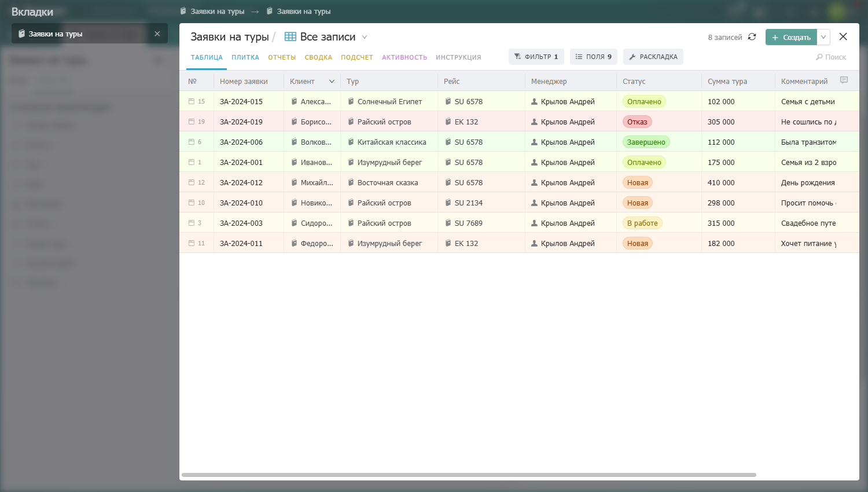Expand the arrow next to Создать
This screenshot has height=492, width=868.
pos(823,37)
